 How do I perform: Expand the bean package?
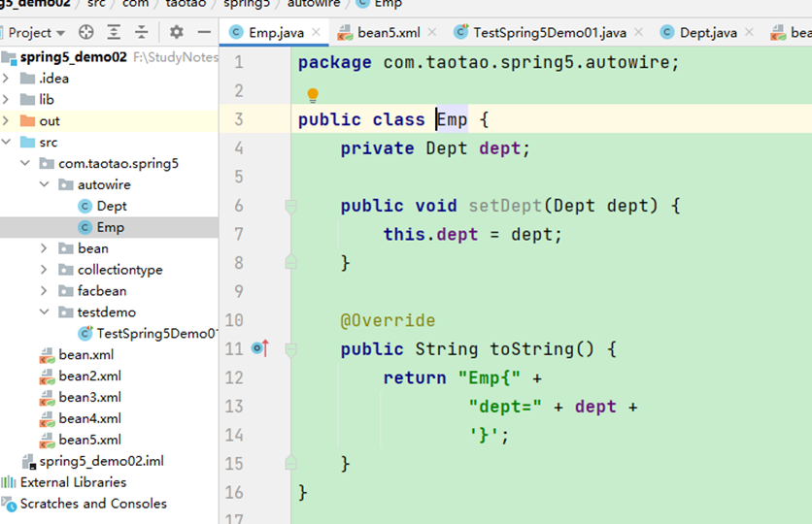pos(45,248)
